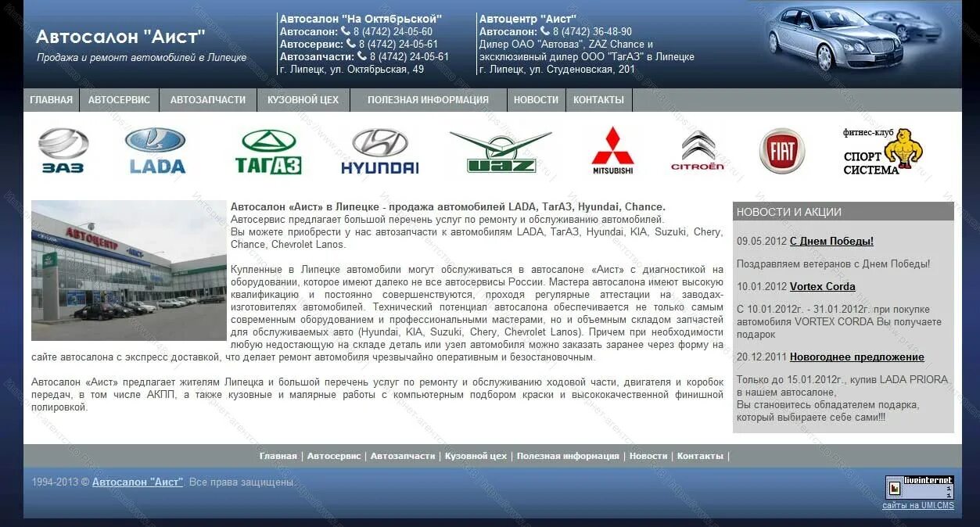
Task: Open the LADA brand logo
Action: 156,151
